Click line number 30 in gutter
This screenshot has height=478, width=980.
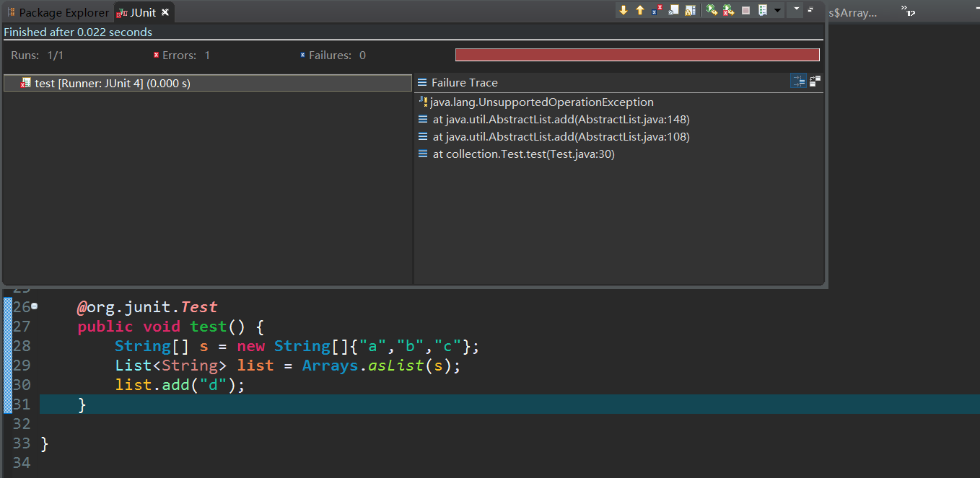(x=22, y=385)
